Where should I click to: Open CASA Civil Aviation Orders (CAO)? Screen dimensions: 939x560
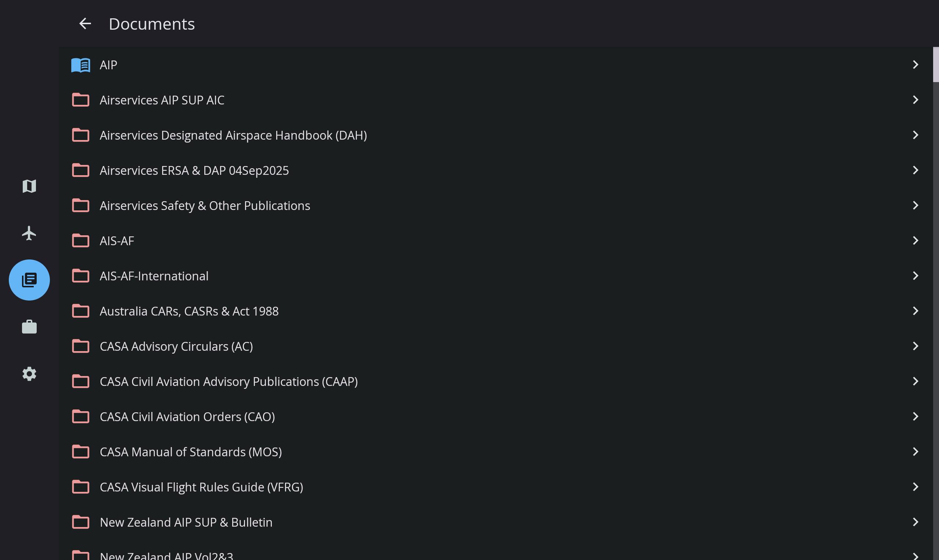coord(187,417)
